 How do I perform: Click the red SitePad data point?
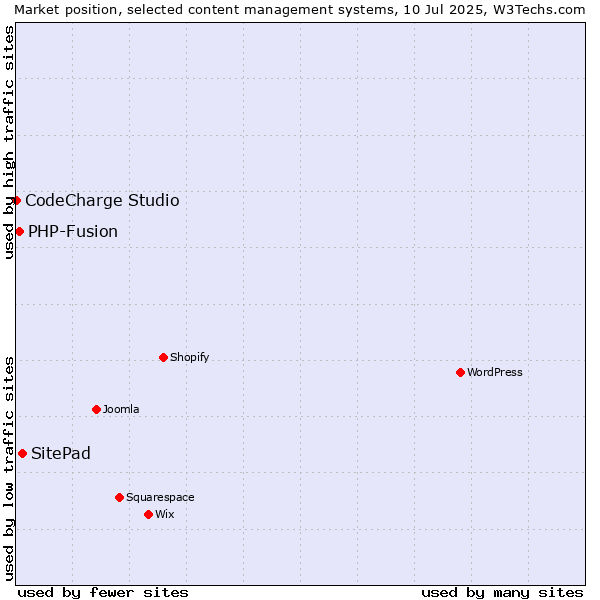click(23, 453)
